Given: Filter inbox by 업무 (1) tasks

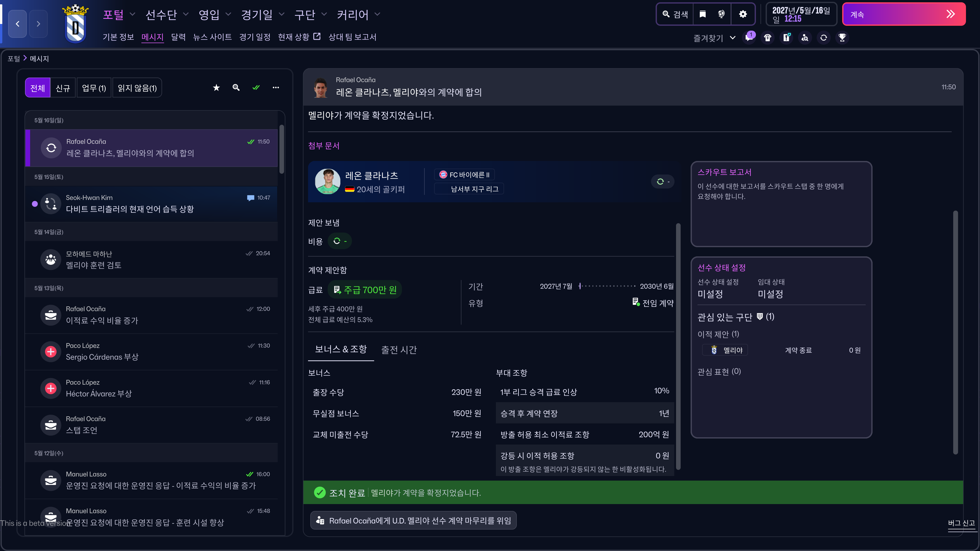Looking at the screenshot, I should [94, 88].
